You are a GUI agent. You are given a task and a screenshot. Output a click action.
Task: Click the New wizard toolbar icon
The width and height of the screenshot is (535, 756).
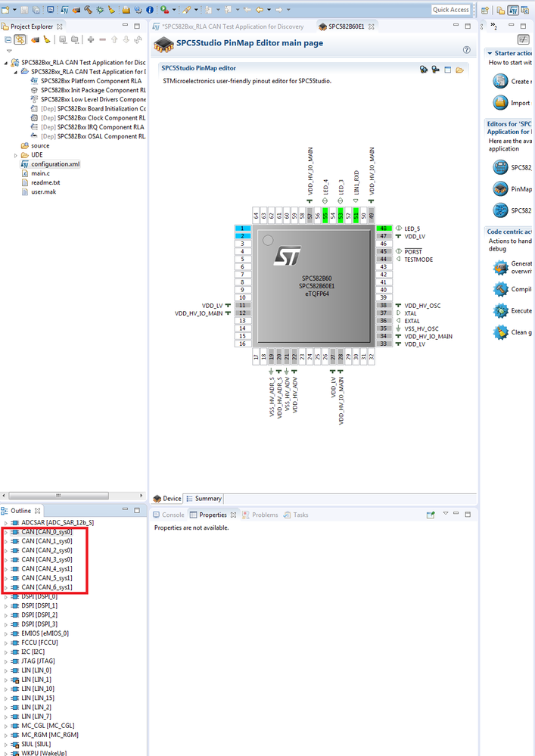[6, 10]
